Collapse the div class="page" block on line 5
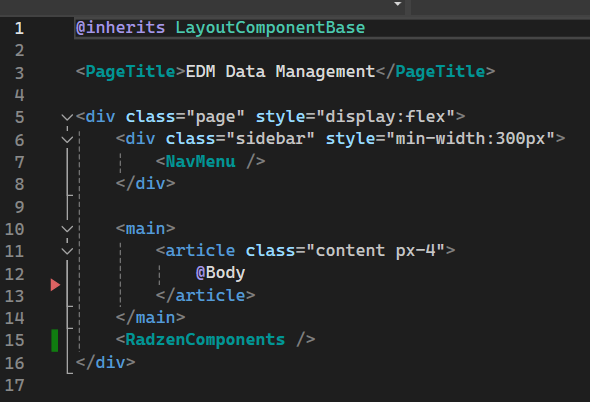Viewport: 590px width, 402px height. click(x=67, y=117)
